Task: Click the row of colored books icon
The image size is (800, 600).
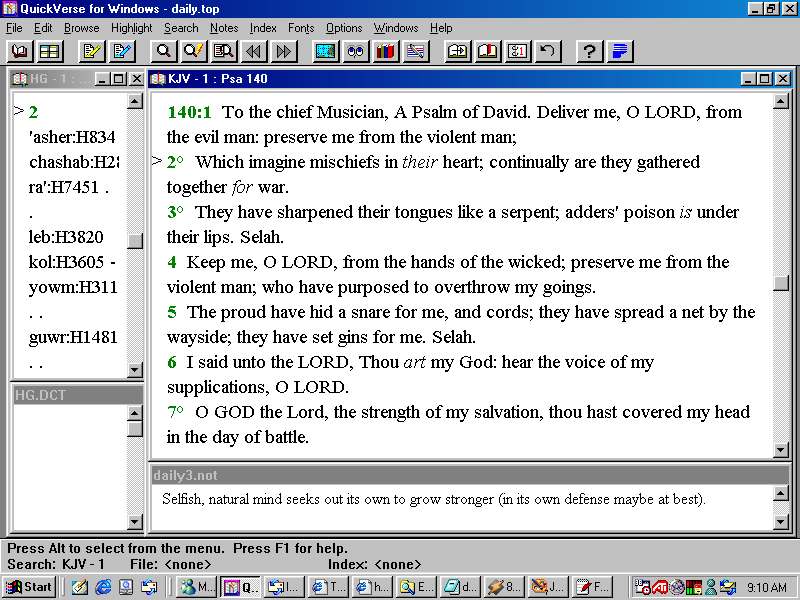Action: coord(386,51)
